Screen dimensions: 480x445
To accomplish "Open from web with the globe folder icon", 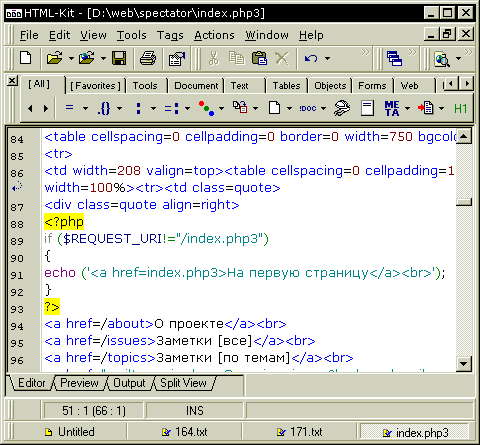I will (x=87, y=58).
